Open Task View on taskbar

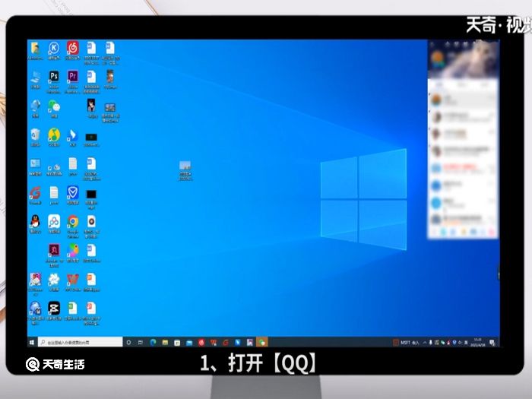141,343
